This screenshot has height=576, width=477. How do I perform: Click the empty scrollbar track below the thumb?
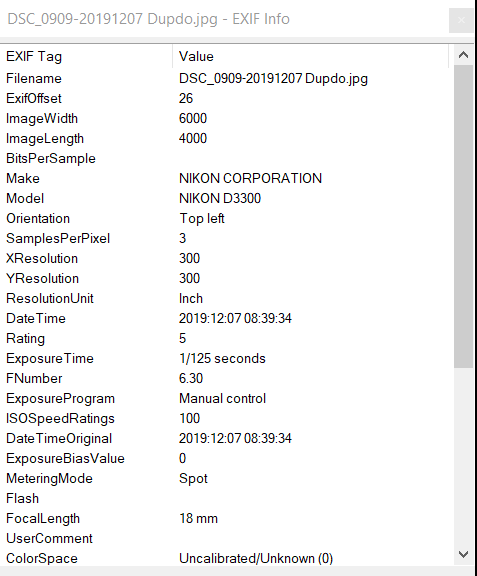[463, 456]
